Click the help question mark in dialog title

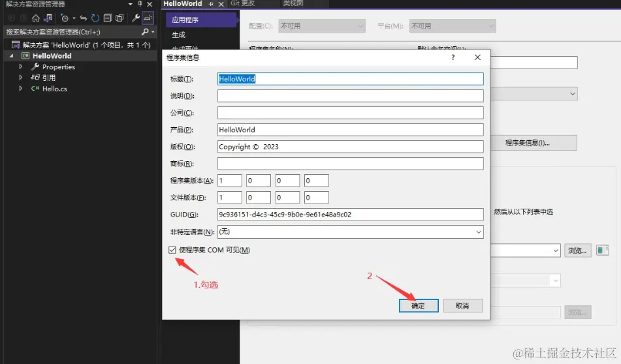[x=453, y=57]
